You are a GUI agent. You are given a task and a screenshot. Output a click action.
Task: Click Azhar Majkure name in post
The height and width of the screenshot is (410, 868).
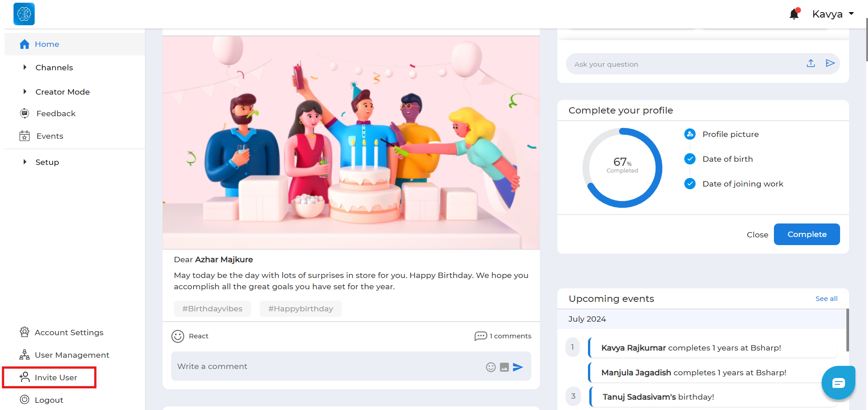click(224, 260)
